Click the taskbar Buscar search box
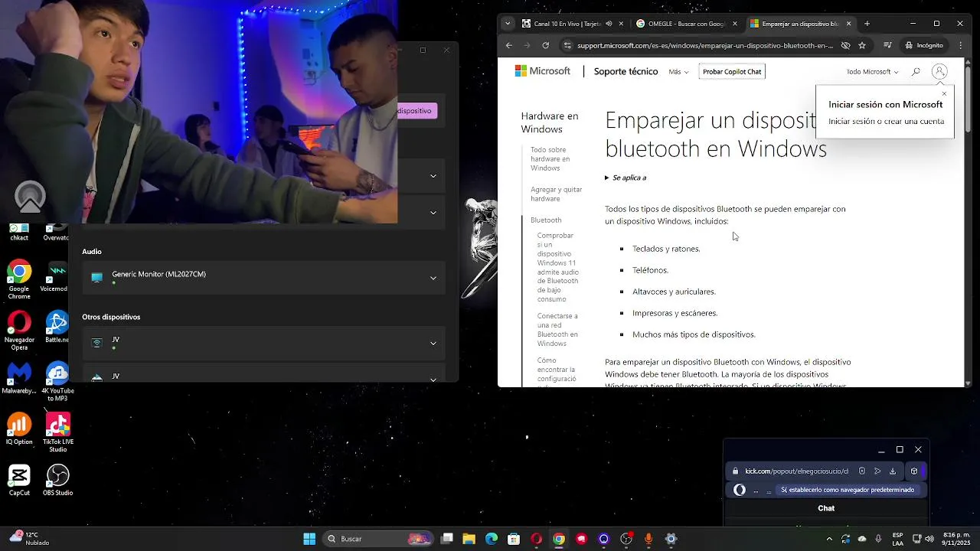This screenshot has height=551, width=980. click(x=379, y=539)
